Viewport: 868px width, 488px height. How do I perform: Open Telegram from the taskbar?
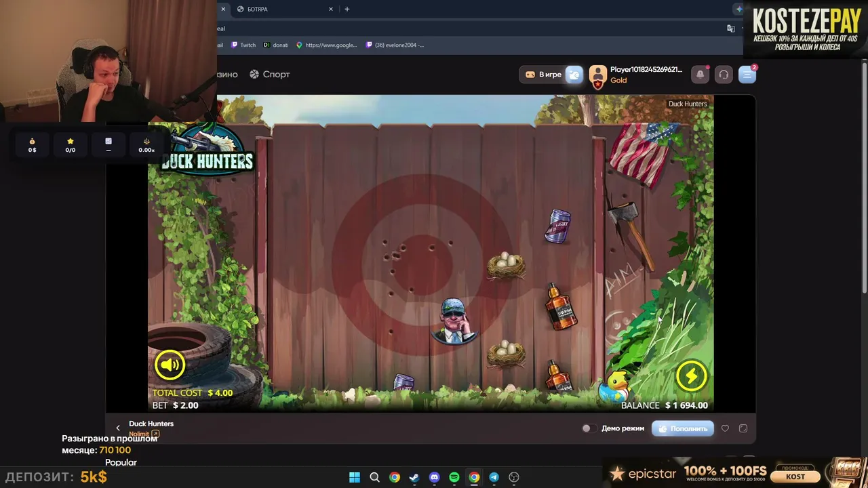coord(494,477)
